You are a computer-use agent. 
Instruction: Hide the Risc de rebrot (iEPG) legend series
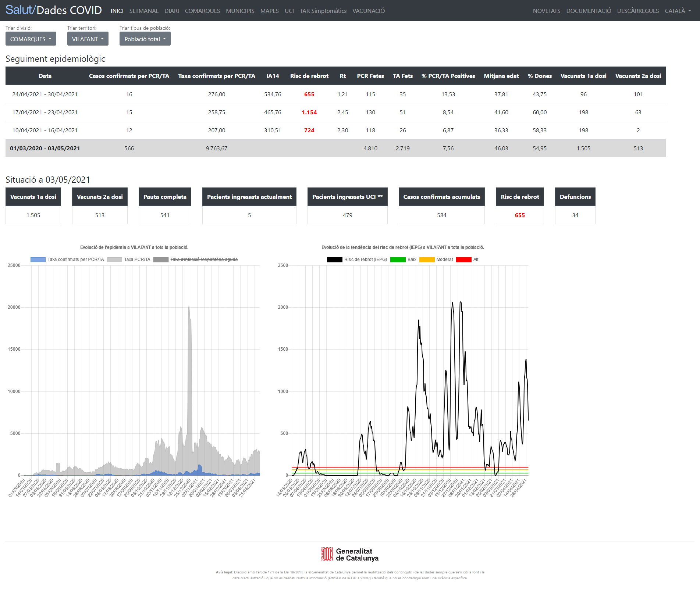(357, 260)
